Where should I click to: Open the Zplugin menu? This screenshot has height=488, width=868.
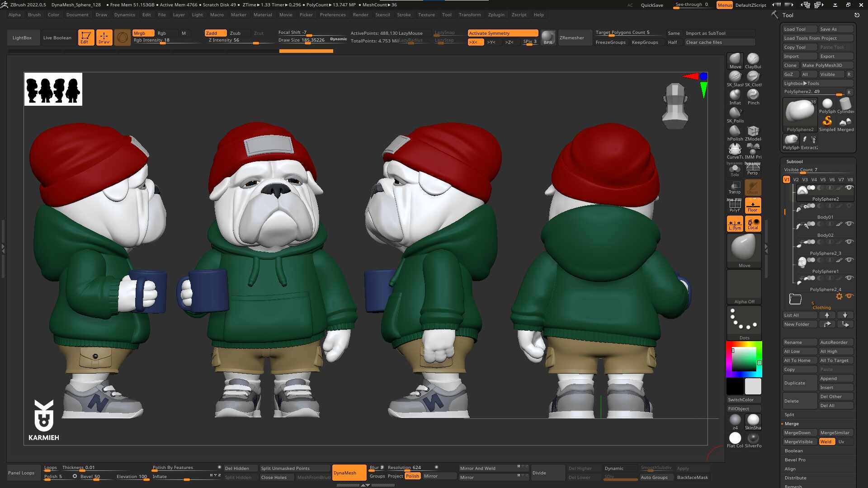coord(496,14)
